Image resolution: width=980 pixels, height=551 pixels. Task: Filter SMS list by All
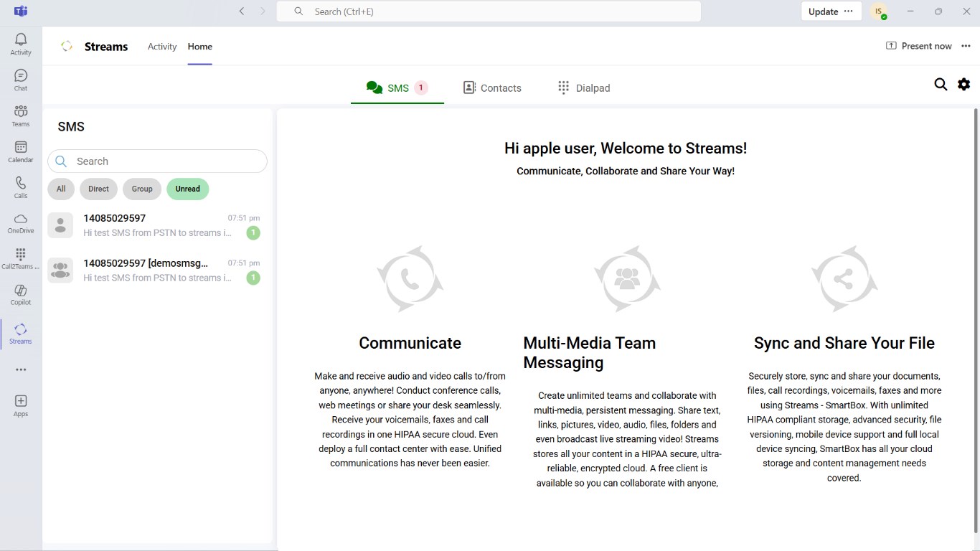[x=61, y=189]
